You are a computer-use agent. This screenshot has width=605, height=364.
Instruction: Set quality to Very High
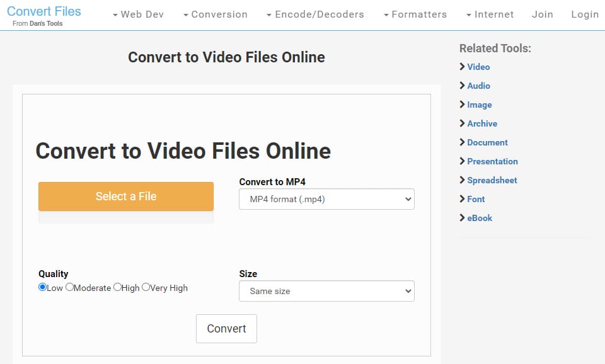[146, 287]
